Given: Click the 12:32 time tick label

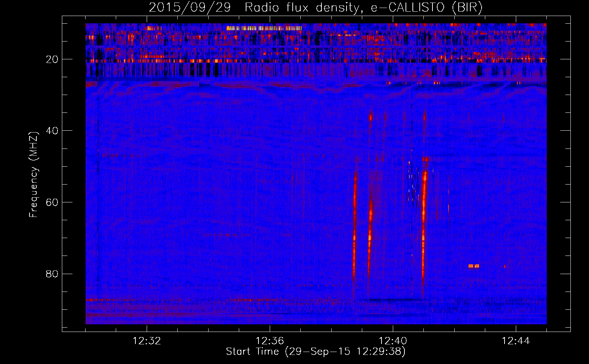Looking at the screenshot, I should click(147, 341).
